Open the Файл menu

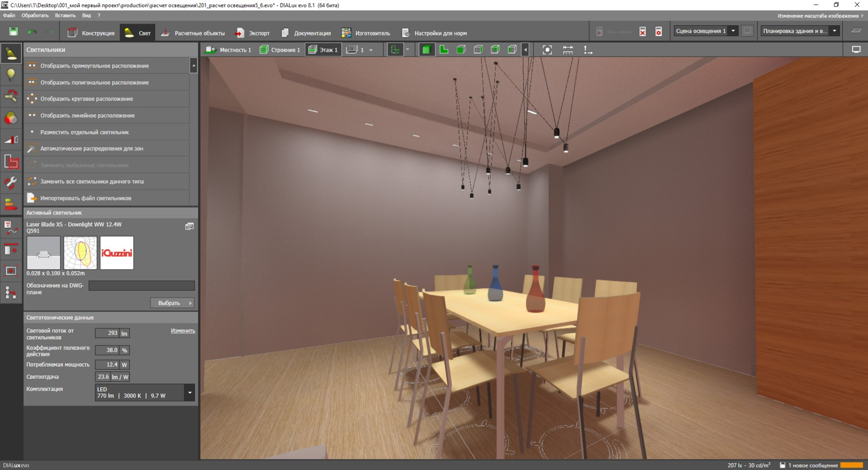pyautogui.click(x=9, y=15)
